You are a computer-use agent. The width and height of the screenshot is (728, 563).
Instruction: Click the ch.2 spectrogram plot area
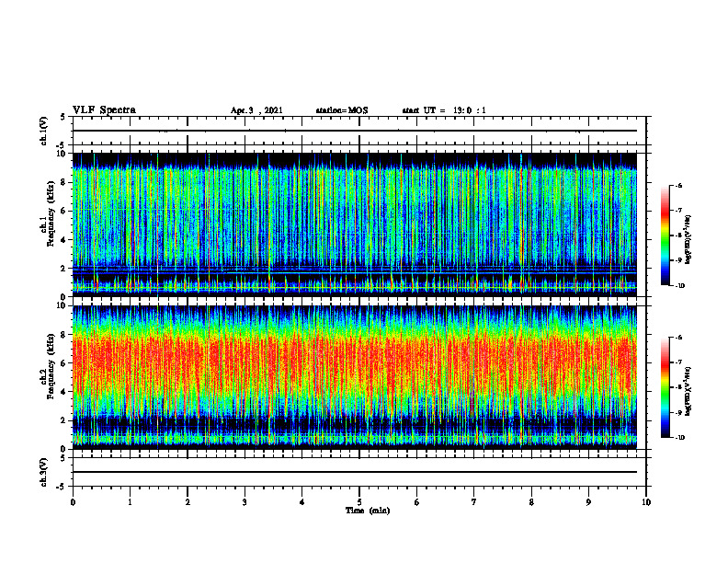pyautogui.click(x=355, y=377)
